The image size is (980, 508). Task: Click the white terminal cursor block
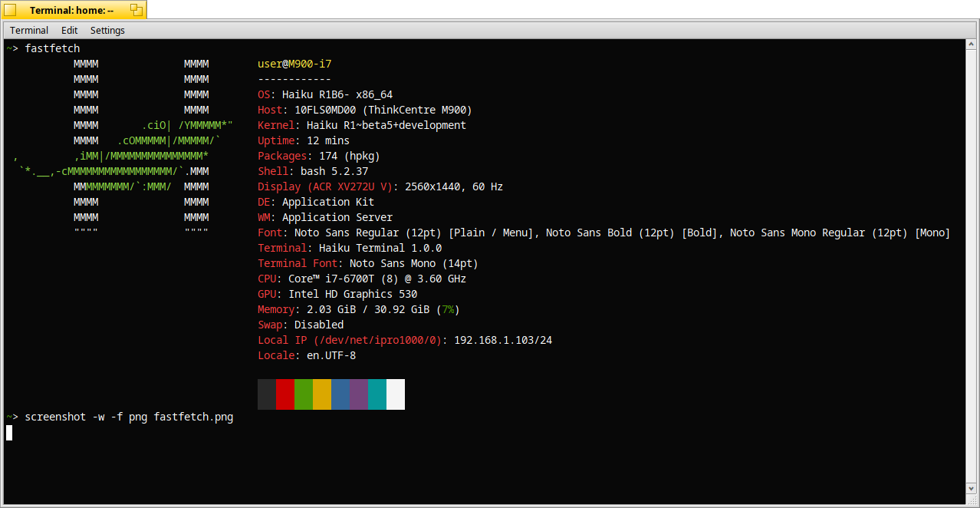pyautogui.click(x=9, y=433)
